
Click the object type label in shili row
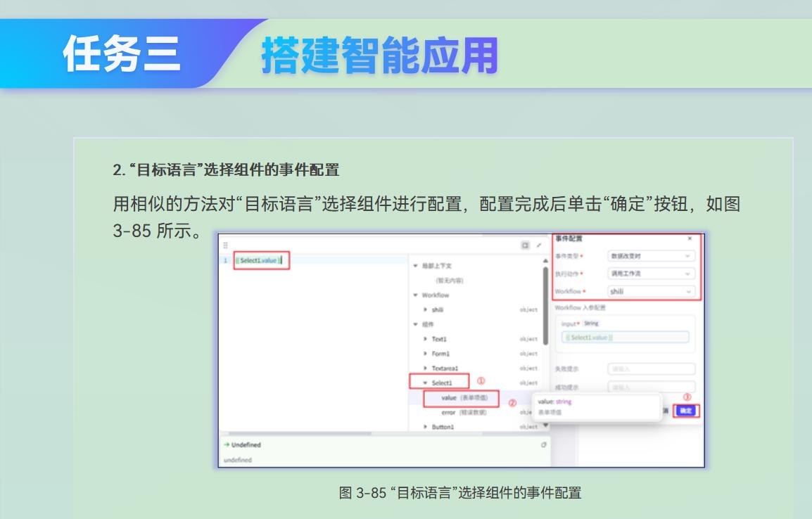coord(528,309)
